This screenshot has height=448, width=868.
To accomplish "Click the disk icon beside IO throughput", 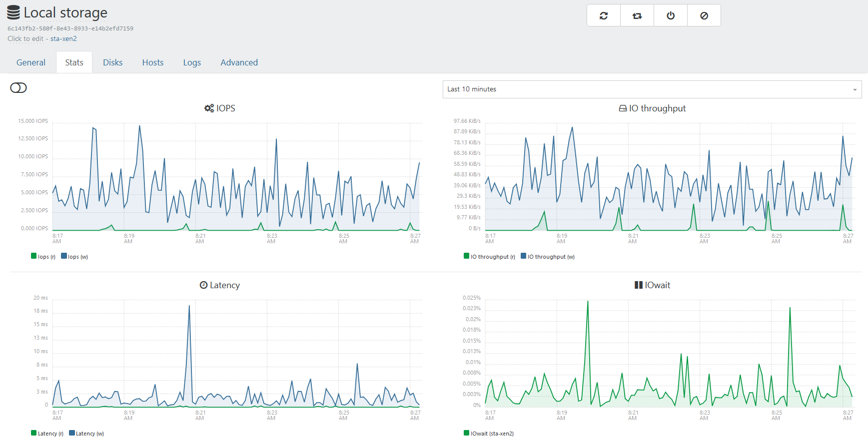I will (x=623, y=108).
